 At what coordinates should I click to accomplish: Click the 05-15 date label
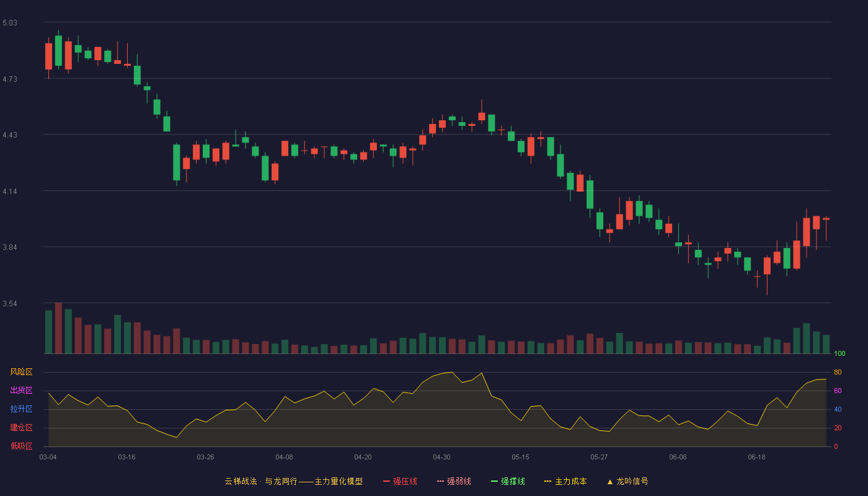[520, 457]
